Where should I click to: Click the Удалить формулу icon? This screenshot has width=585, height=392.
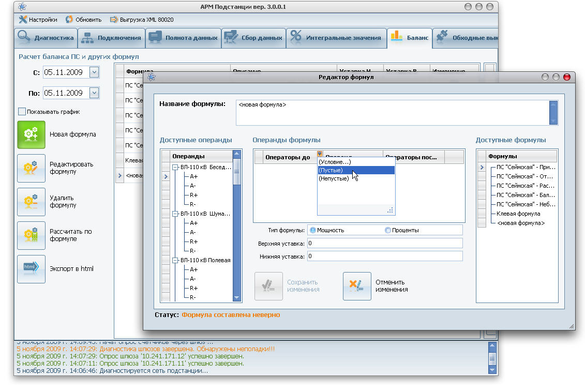31,202
